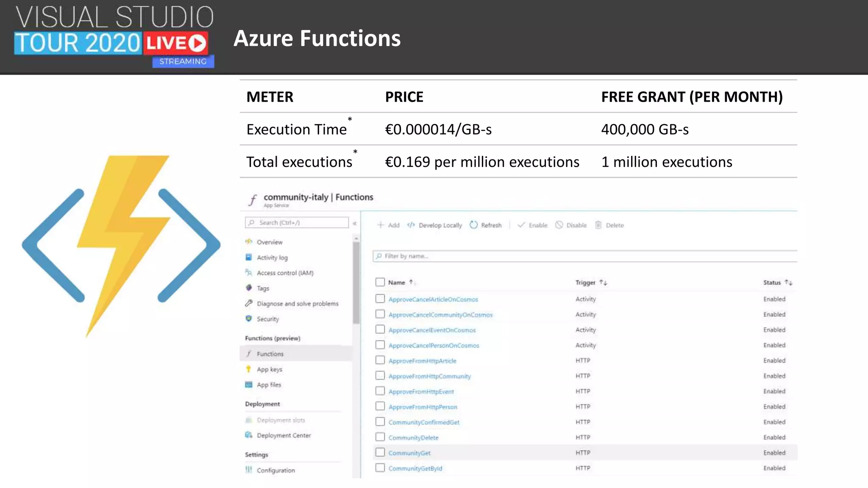Check ApproveCancelCommunityOnCosmos row checkbox
This screenshot has height=488, width=868.
[x=380, y=314]
